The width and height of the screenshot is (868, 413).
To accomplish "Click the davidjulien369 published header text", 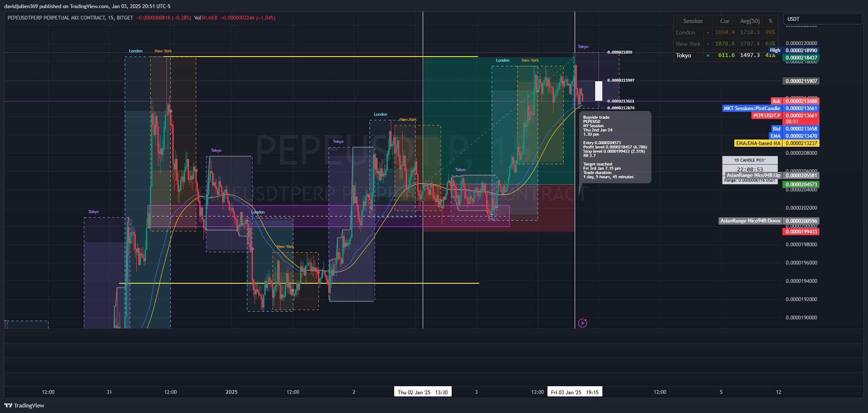I will click(x=87, y=6).
